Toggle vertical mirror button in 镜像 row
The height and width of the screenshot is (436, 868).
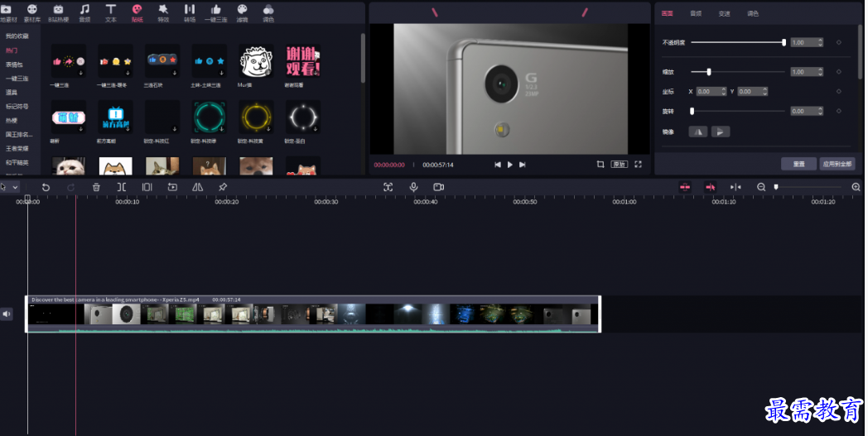tap(721, 132)
